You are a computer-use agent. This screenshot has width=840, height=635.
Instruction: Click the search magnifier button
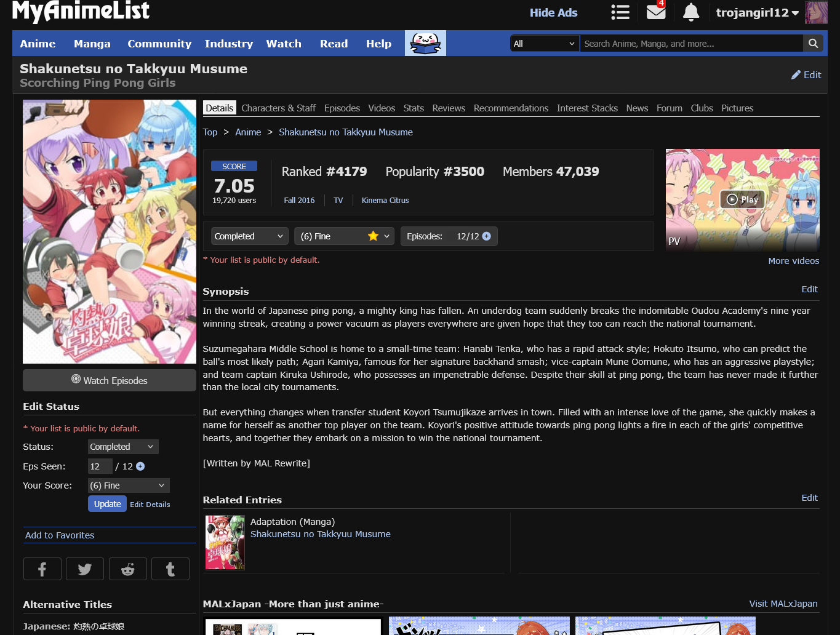pos(813,43)
